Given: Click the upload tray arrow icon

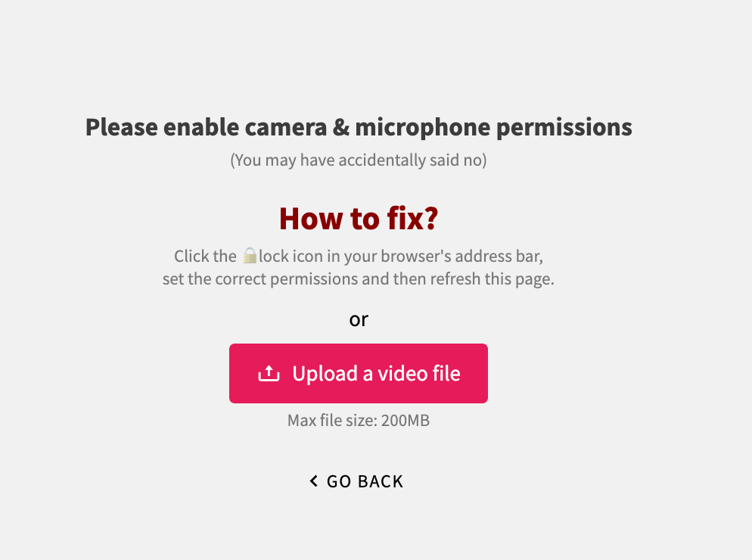Looking at the screenshot, I should tap(269, 374).
